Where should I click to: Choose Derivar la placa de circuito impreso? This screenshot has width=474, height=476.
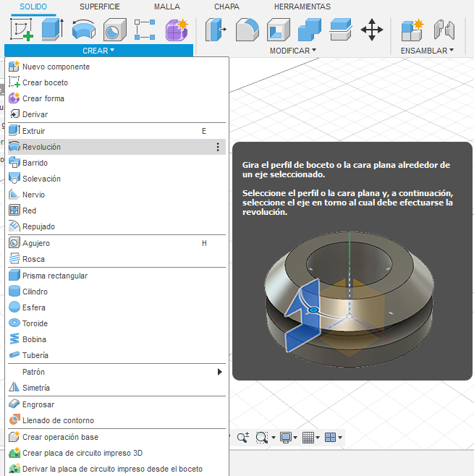click(x=117, y=469)
